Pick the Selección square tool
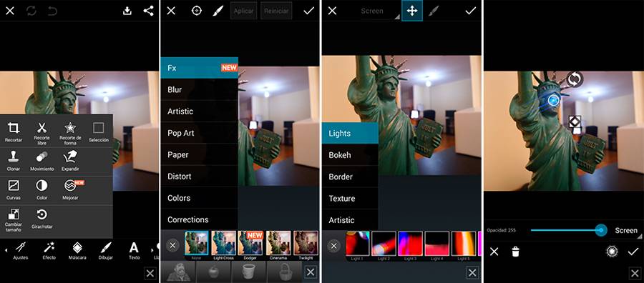This screenshot has width=644, height=283. [x=99, y=131]
